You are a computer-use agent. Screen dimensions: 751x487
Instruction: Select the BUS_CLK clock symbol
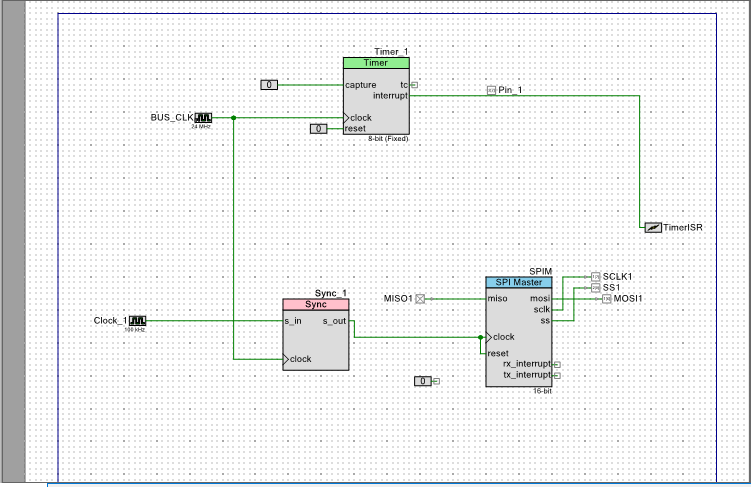tap(203, 118)
